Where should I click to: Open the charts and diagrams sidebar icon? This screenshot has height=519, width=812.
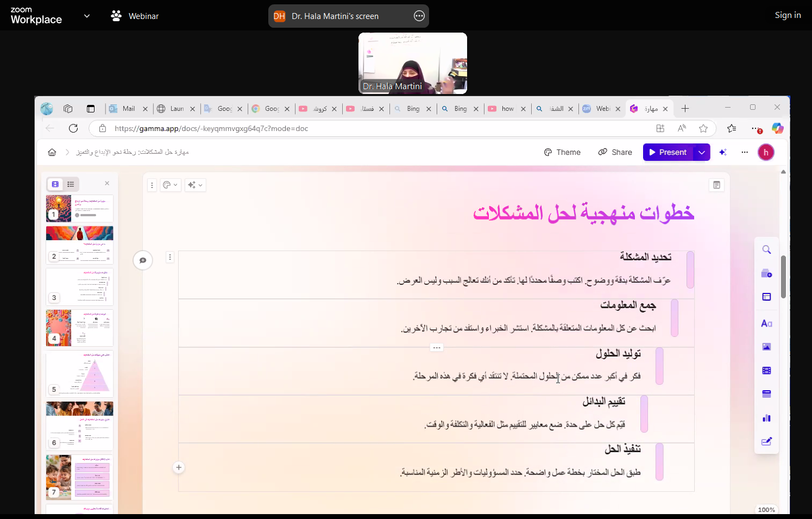766,418
